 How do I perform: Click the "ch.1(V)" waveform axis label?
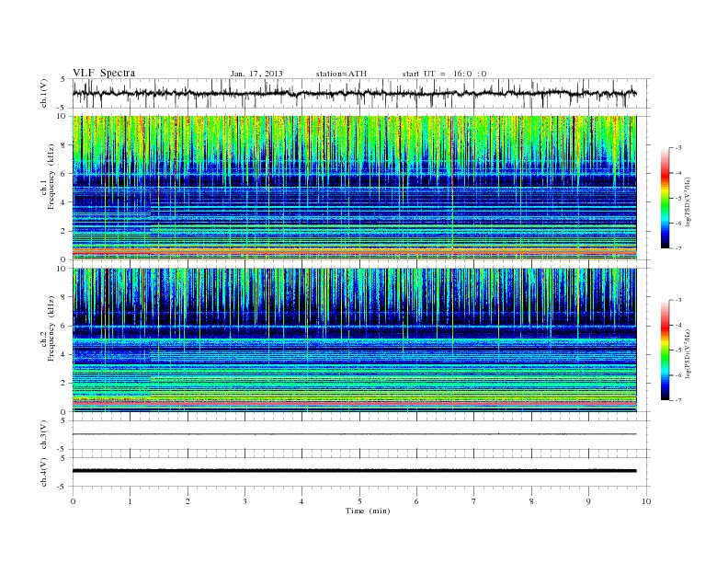43,93
